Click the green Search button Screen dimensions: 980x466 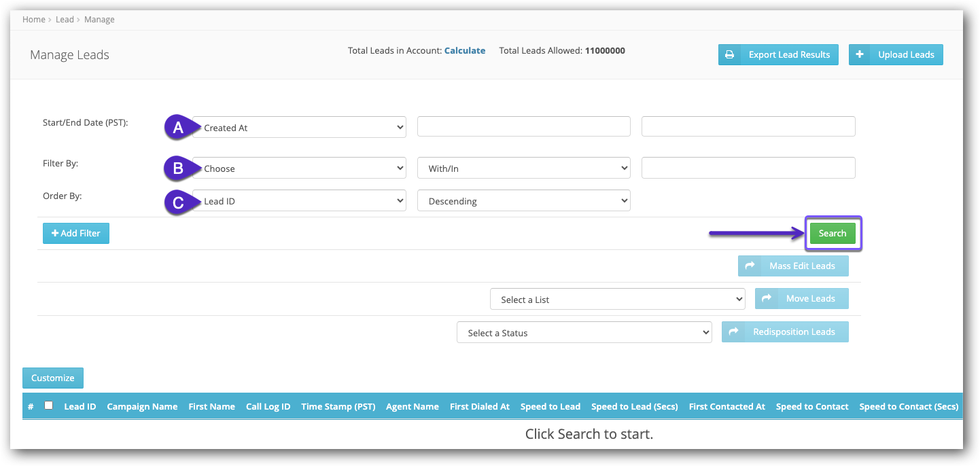[x=833, y=233]
